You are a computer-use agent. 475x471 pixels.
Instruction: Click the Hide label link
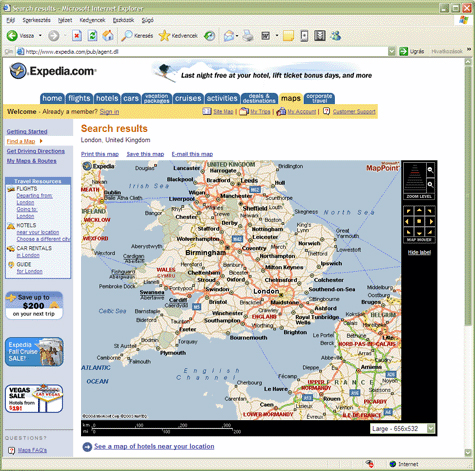click(419, 252)
